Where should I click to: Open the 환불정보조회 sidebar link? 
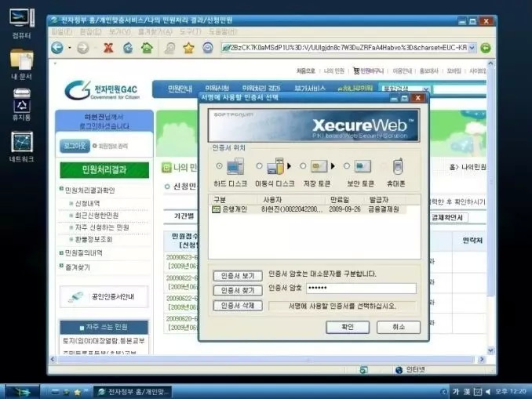tap(93, 239)
